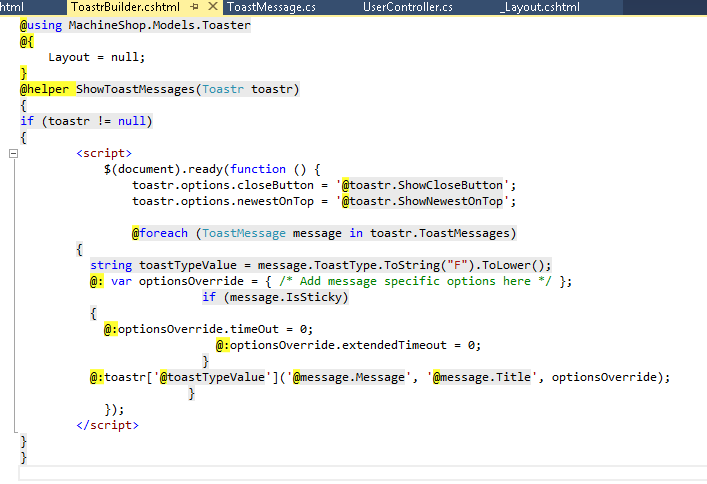Click 'toastr.options.closeButton' text
Screen dimensions: 707x484
[x=223, y=185]
